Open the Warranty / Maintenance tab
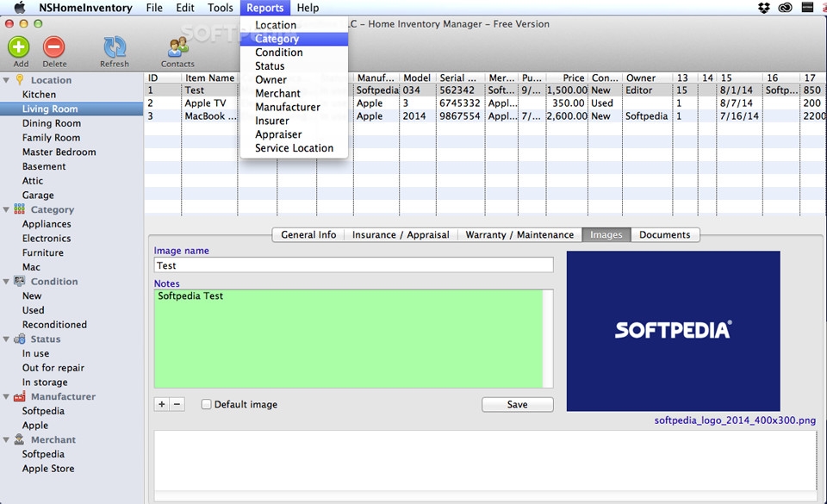The width and height of the screenshot is (827, 504). [x=519, y=234]
